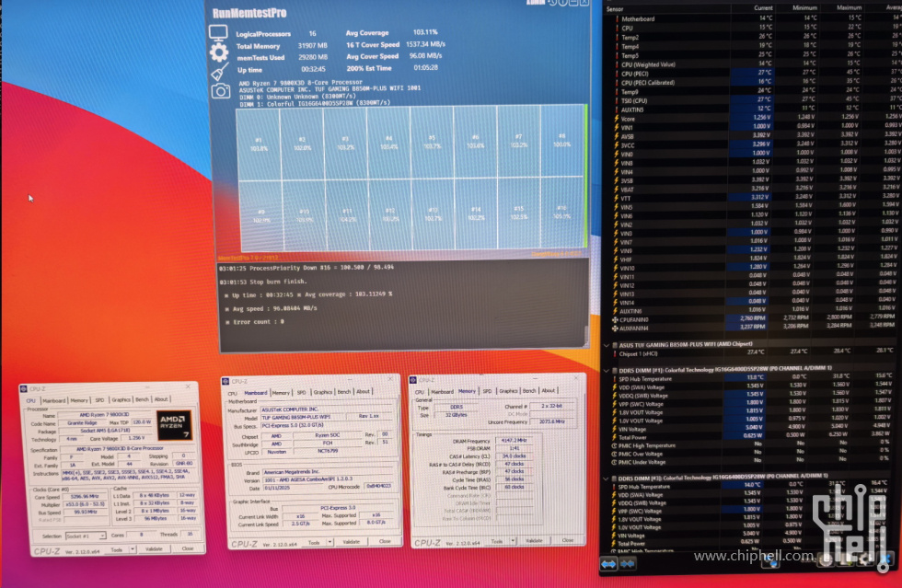Collapse the DDR5 DIMM [#3] sensor group

pos(607,478)
